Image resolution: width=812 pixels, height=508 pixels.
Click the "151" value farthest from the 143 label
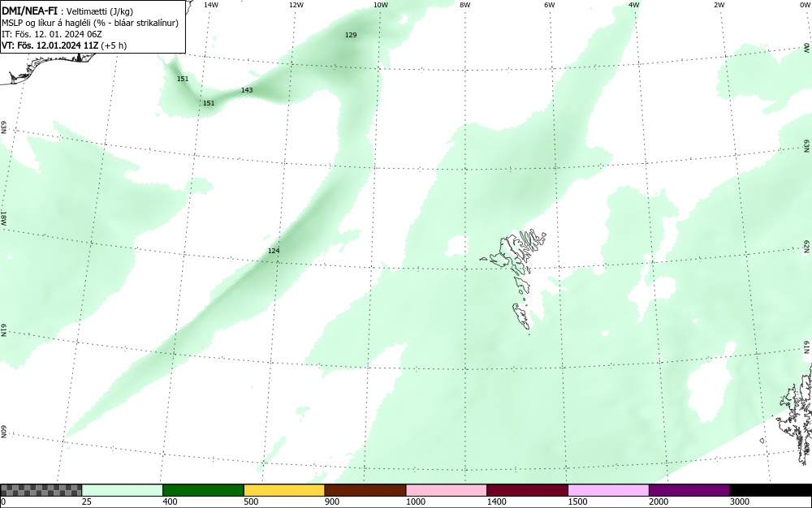click(182, 79)
